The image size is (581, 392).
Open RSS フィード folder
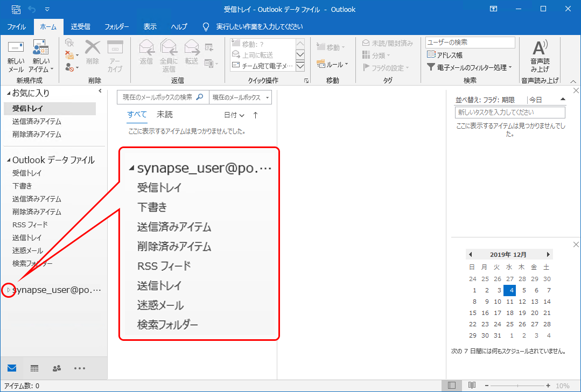pos(30,225)
